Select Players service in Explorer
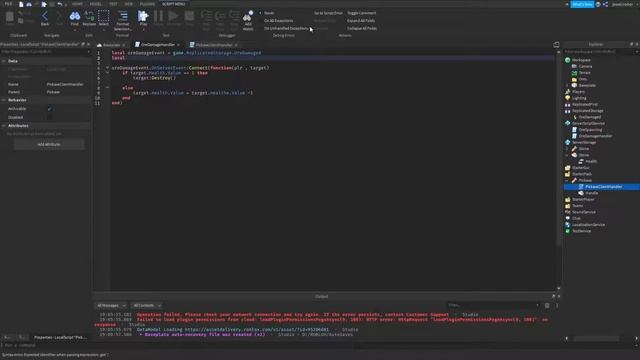The height and width of the screenshot is (360, 640). [x=578, y=92]
